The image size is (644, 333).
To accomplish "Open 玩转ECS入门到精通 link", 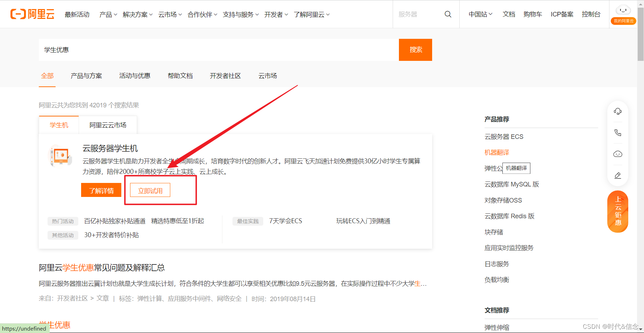I will [x=363, y=221].
